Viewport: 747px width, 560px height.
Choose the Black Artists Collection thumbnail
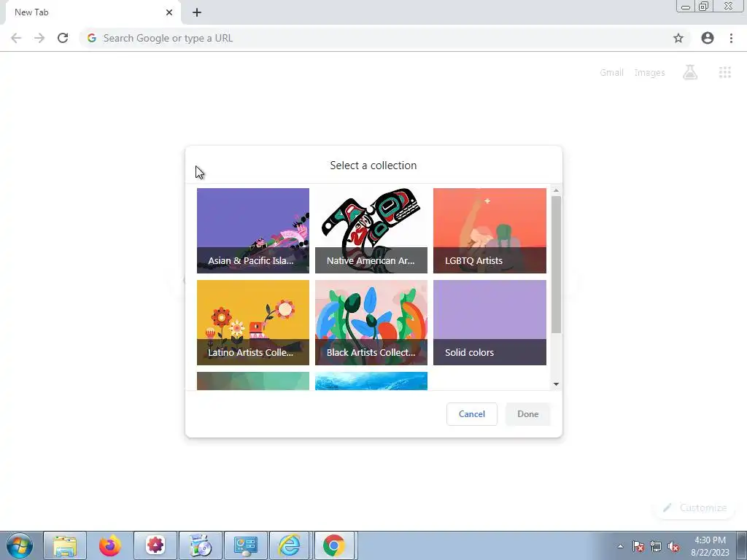tap(371, 322)
